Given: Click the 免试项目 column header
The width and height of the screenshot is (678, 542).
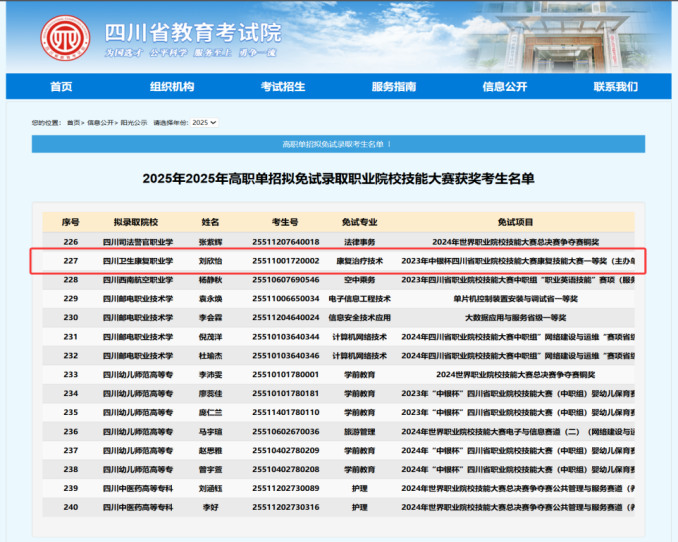Looking at the screenshot, I should tap(515, 222).
